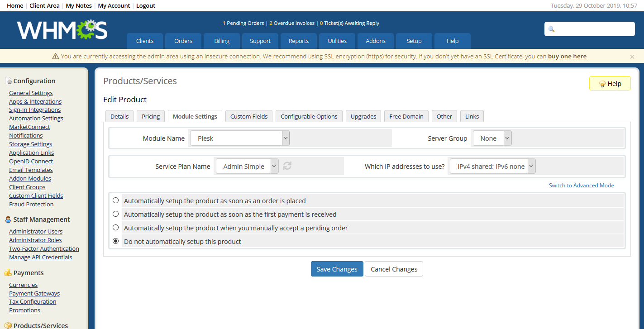Open Administrator Users in sidebar

click(36, 231)
